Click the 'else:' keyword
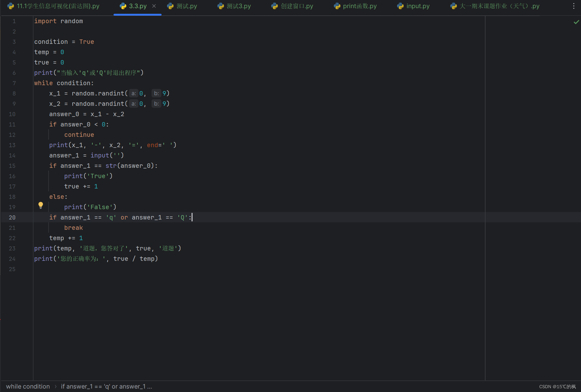The height and width of the screenshot is (392, 581). [x=58, y=197]
